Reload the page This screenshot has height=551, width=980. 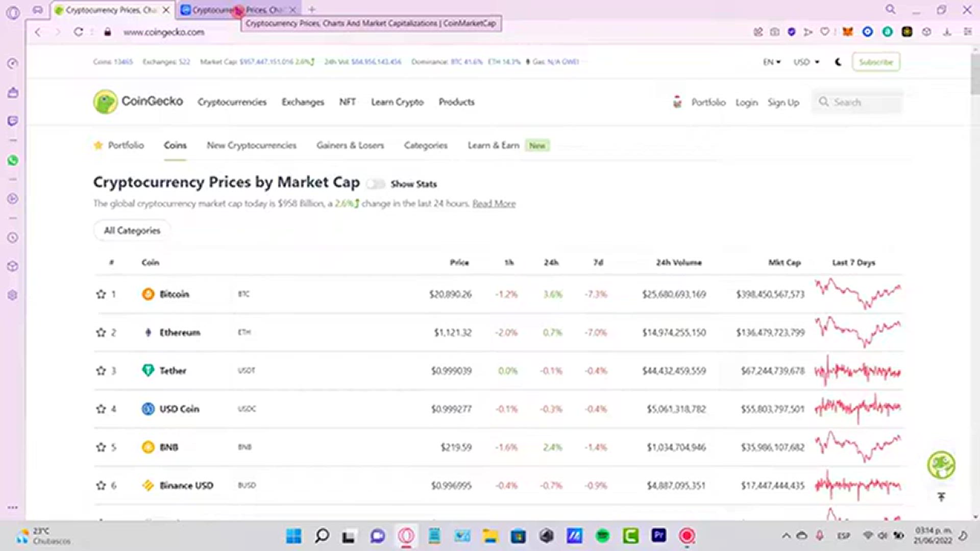pos(78,32)
